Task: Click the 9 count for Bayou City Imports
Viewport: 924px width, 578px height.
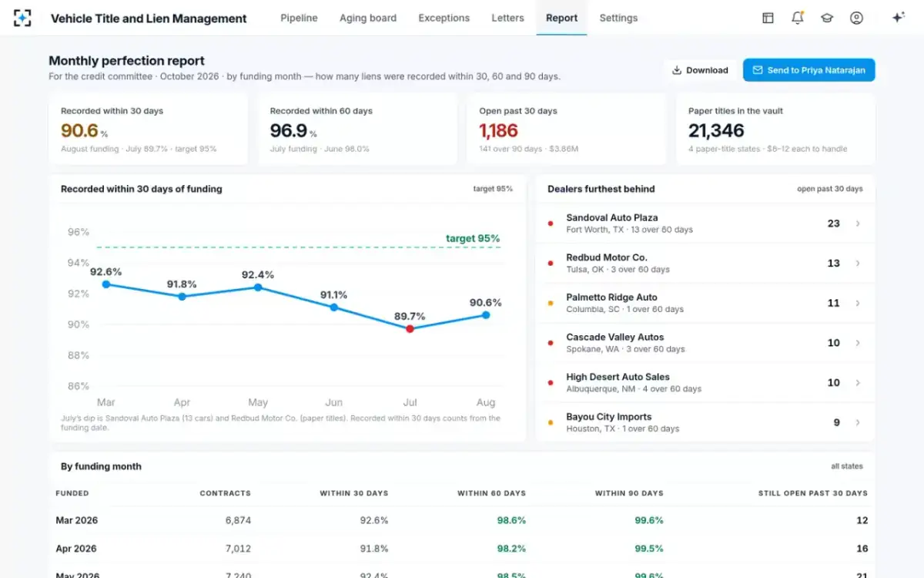Action: coord(836,422)
